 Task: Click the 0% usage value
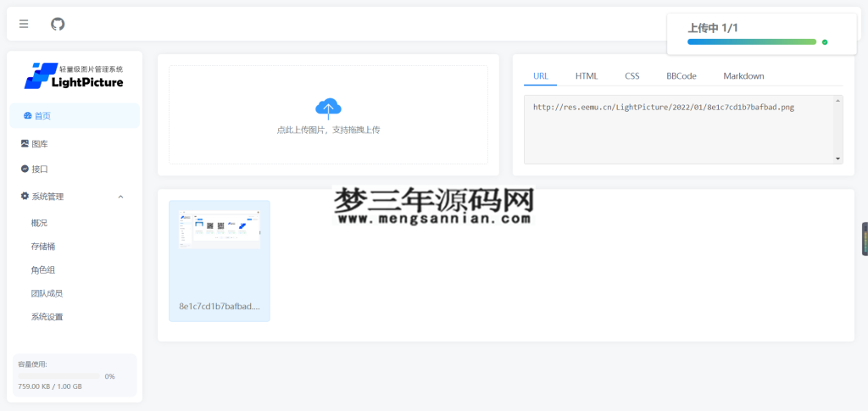[x=109, y=376]
